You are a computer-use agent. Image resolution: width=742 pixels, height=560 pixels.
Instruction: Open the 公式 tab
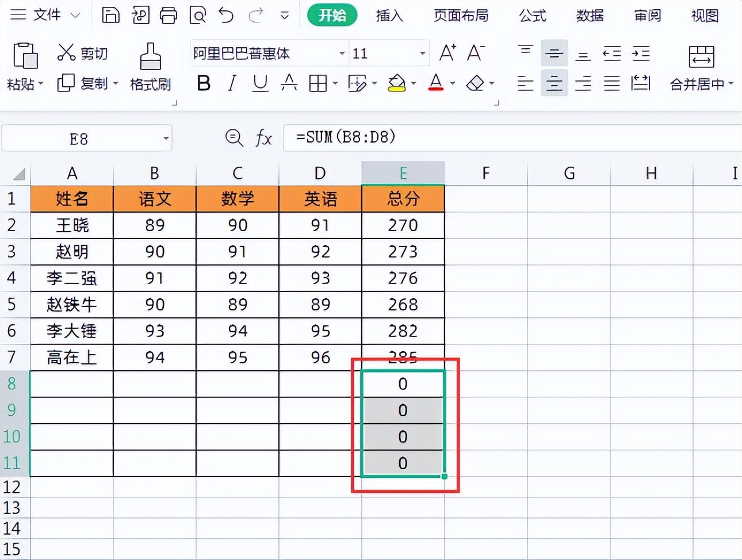(x=533, y=16)
